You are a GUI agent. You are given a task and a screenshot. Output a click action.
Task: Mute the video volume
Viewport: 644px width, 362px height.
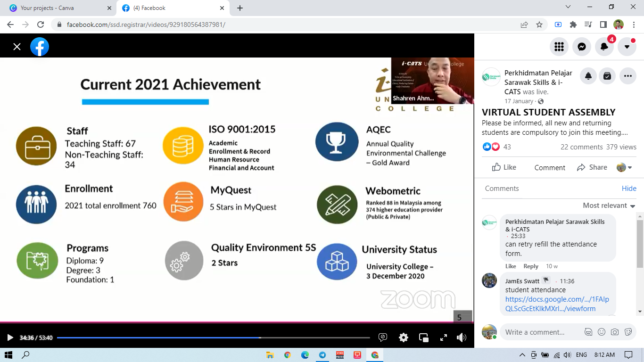[462, 337]
